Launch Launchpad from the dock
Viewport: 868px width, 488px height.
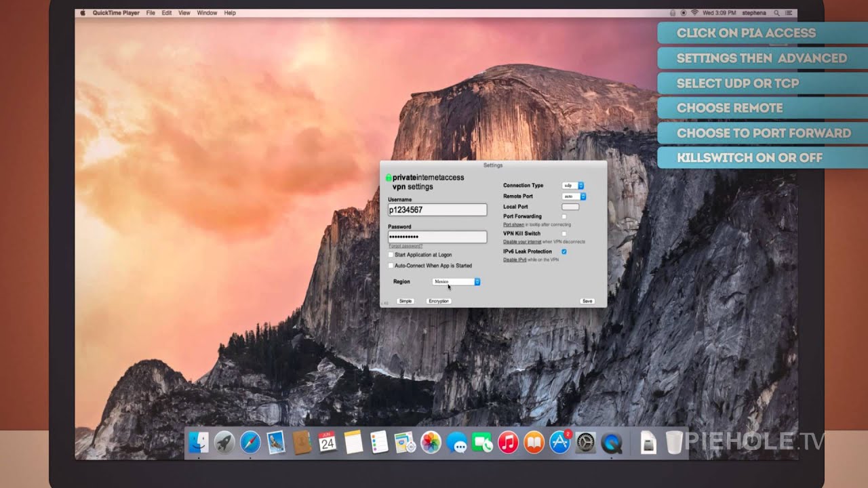224,443
